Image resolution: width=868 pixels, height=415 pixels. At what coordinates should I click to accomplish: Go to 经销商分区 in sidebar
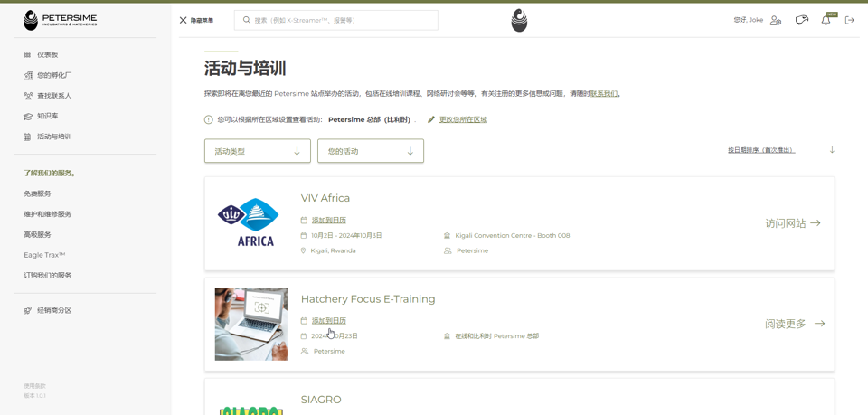point(53,310)
